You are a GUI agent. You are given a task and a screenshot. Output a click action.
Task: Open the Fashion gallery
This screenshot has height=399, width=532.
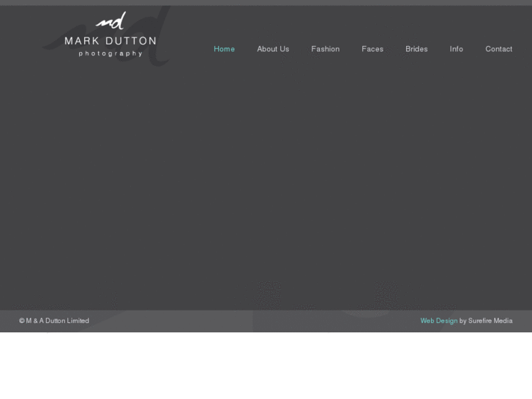pos(326,49)
